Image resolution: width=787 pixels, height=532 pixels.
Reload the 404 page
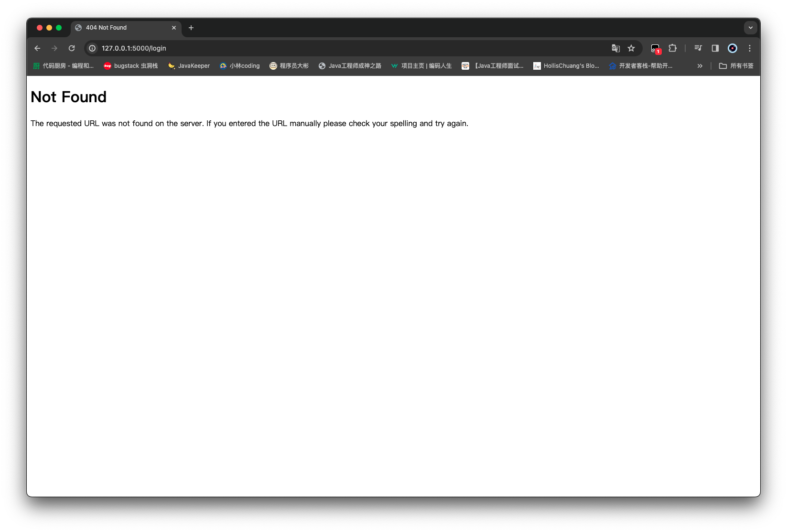tap(72, 48)
